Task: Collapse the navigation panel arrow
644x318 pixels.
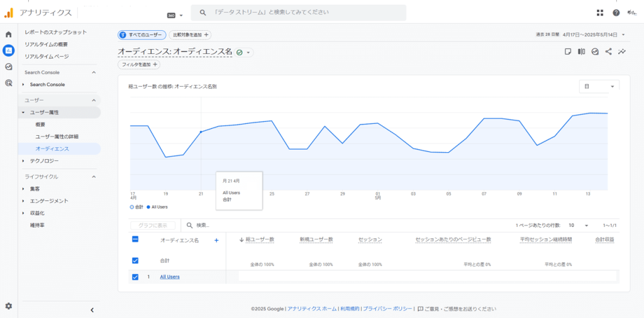Action: click(92, 310)
